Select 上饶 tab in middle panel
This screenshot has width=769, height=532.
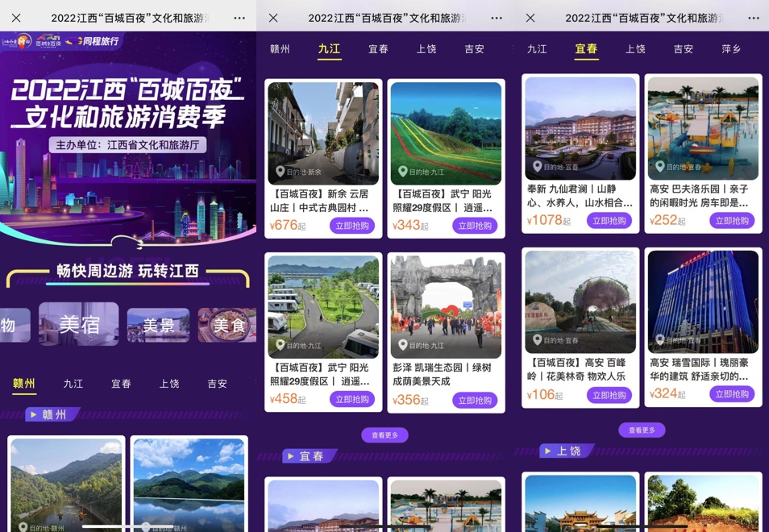click(426, 49)
